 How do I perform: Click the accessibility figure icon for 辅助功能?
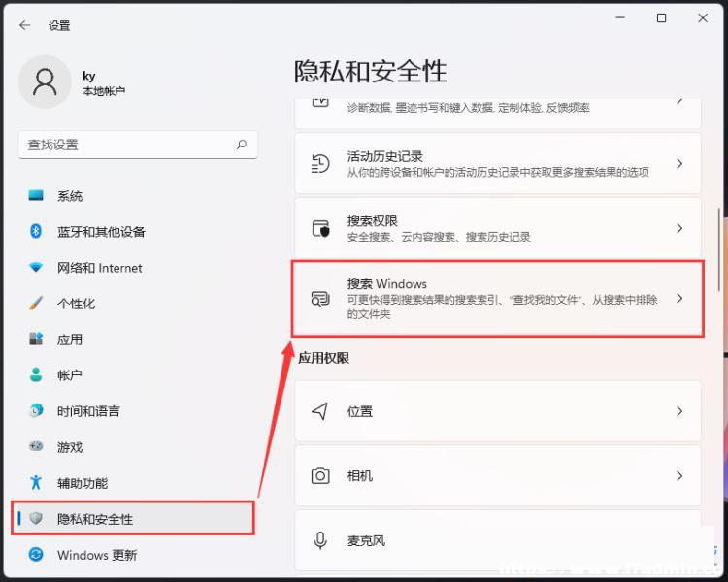pos(36,483)
